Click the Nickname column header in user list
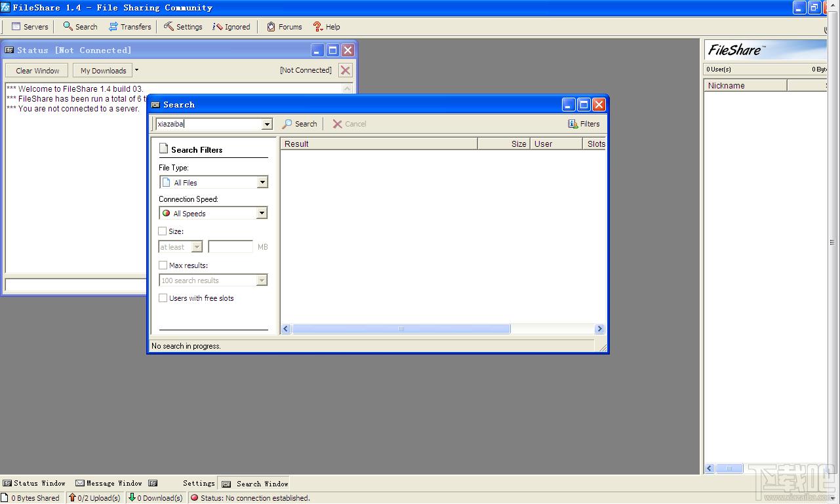This screenshot has height=504, width=840. (746, 86)
